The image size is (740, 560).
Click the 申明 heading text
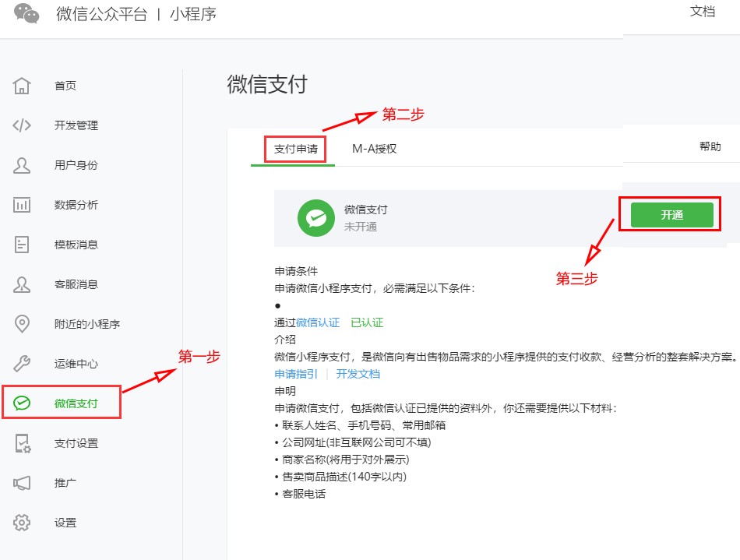click(285, 391)
